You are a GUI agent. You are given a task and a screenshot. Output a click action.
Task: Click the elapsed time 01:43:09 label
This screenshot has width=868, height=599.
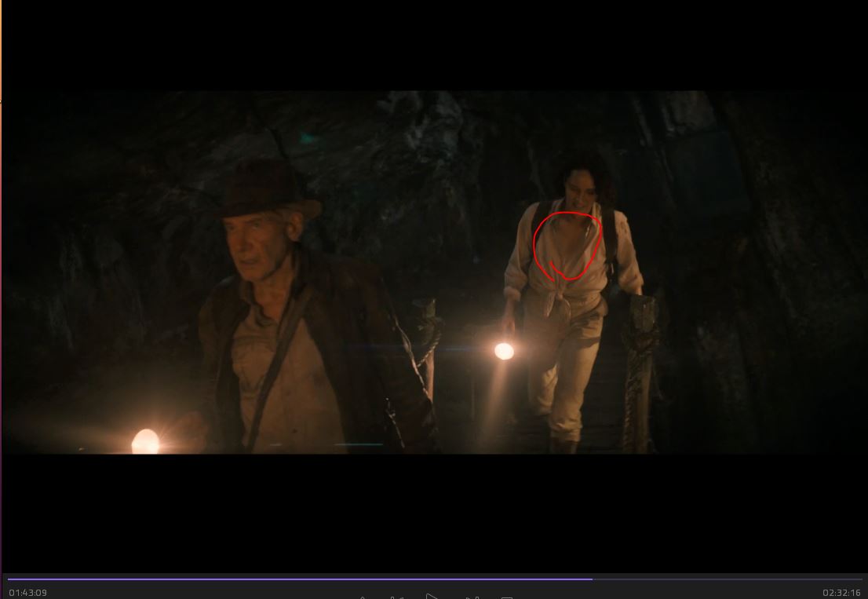point(28,592)
